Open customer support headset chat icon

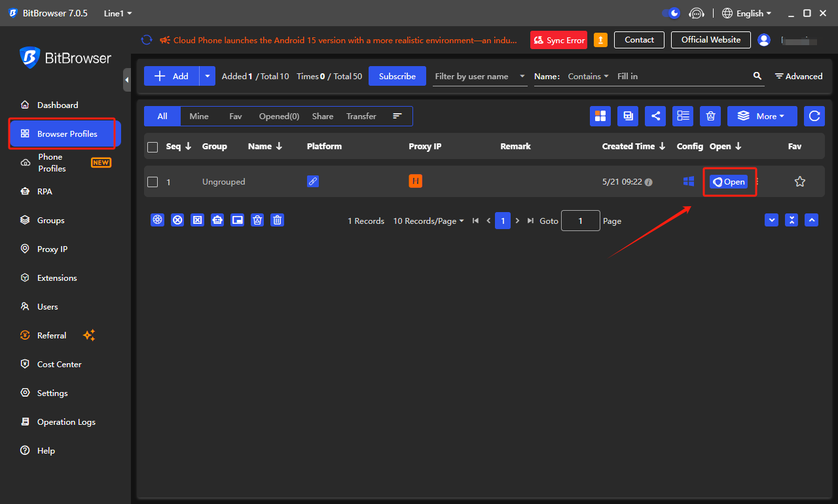pyautogui.click(x=697, y=13)
